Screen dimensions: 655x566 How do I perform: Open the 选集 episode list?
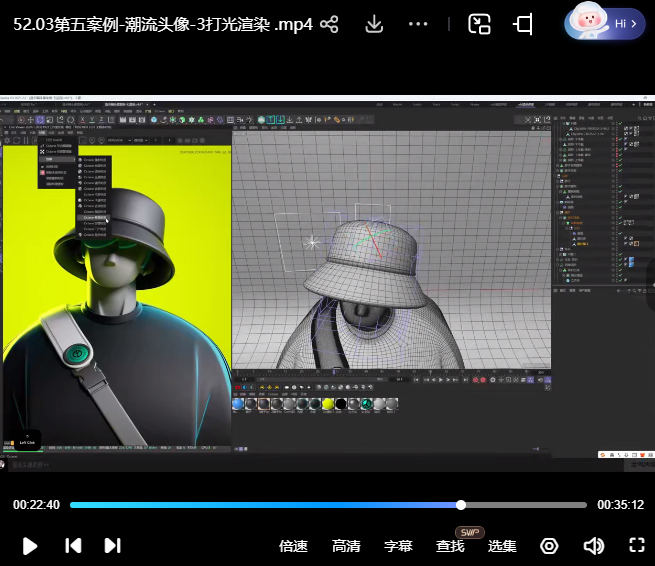click(502, 546)
